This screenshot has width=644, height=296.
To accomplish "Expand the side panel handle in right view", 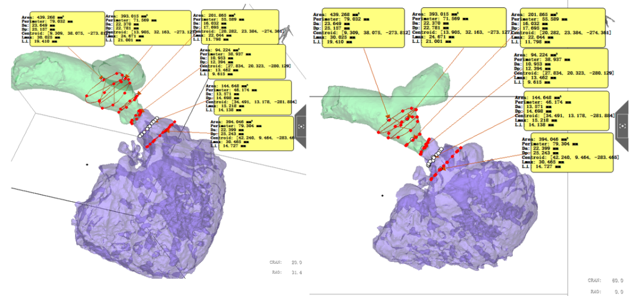I will [x=623, y=126].
